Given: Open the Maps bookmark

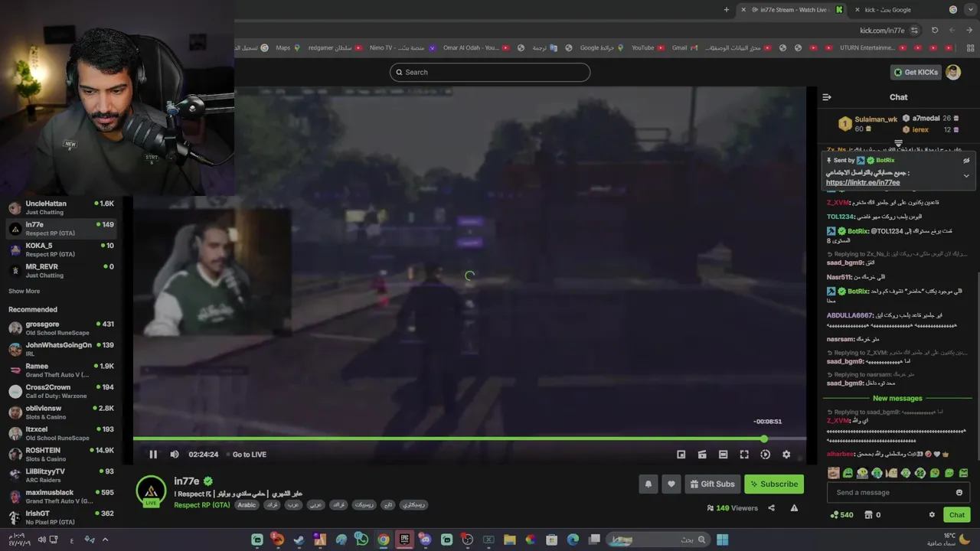Looking at the screenshot, I should pyautogui.click(x=288, y=48).
